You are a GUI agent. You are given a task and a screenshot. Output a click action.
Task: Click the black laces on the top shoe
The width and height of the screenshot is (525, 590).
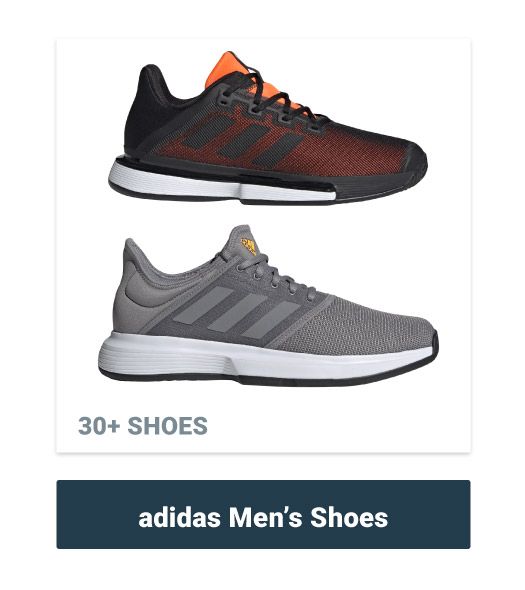(x=273, y=96)
